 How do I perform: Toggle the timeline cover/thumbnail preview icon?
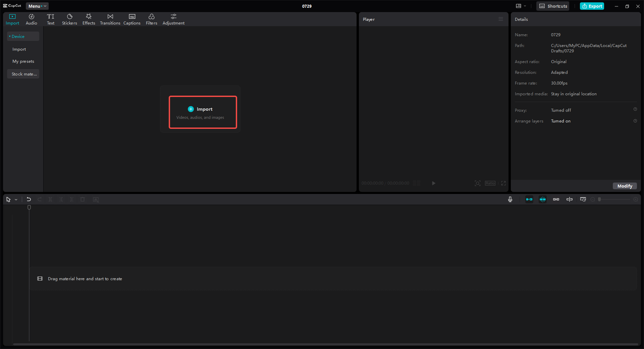(x=583, y=199)
